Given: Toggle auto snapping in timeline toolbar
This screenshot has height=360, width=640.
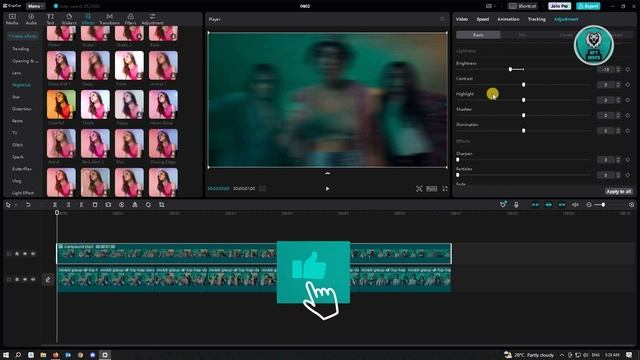Looking at the screenshot, I should (549, 204).
